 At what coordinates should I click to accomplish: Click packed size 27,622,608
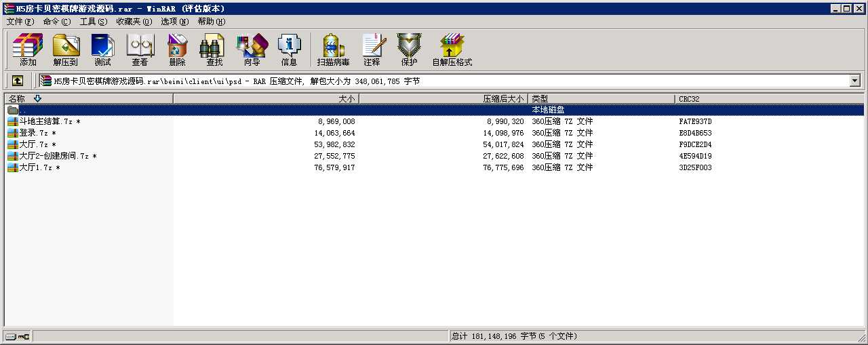503,156
